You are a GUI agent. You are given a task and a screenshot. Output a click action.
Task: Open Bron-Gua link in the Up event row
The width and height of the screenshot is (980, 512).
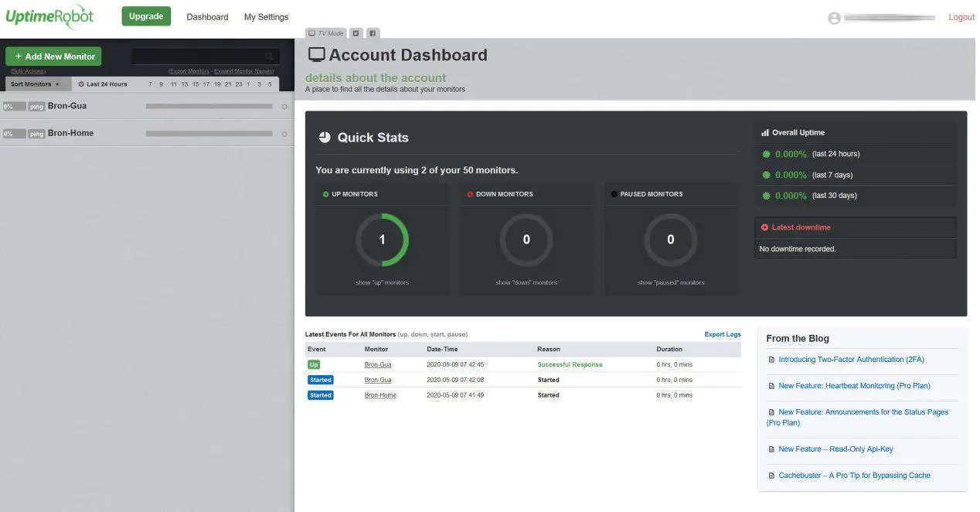click(x=378, y=364)
